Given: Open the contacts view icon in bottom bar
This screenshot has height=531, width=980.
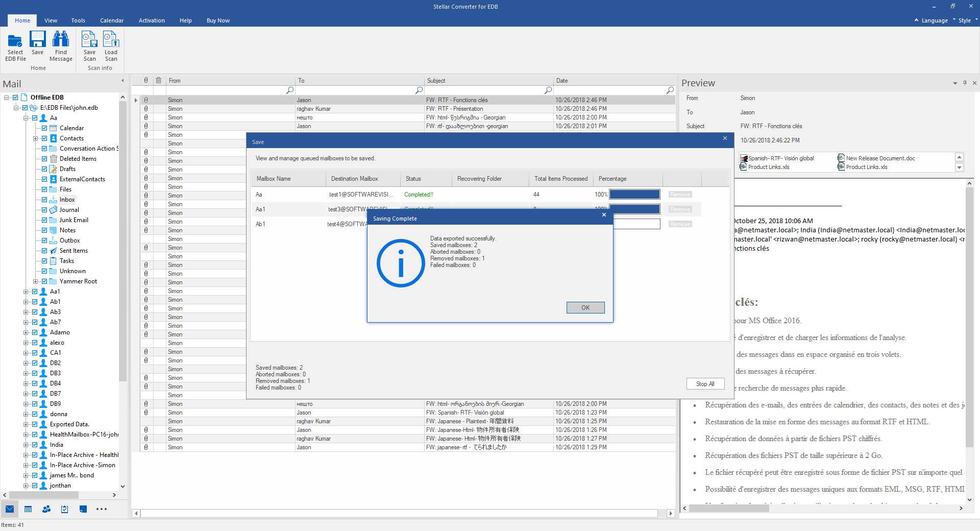Looking at the screenshot, I should tap(46, 509).
